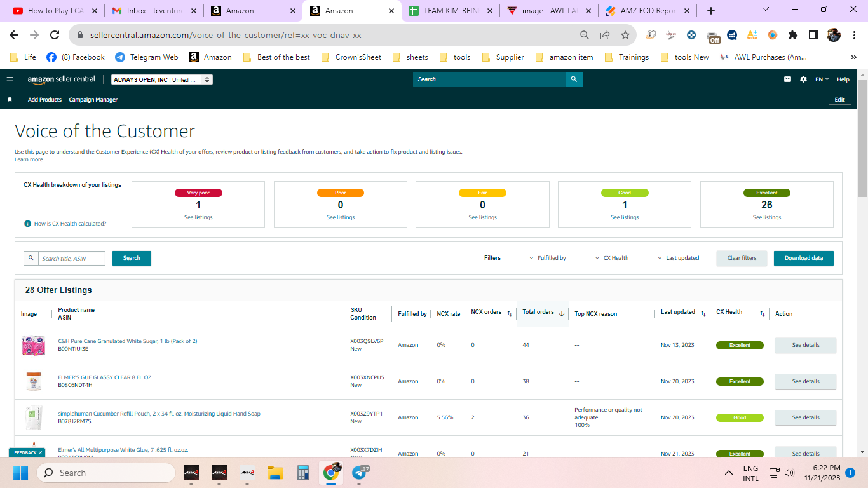
Task: Open the Seller Central messages envelope icon
Action: 788,79
